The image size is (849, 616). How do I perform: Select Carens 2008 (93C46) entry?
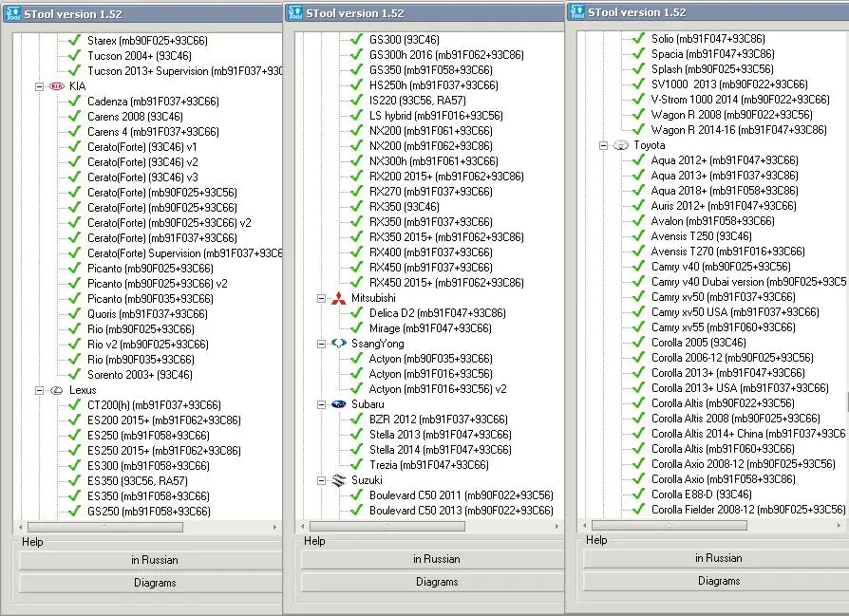pos(135,117)
